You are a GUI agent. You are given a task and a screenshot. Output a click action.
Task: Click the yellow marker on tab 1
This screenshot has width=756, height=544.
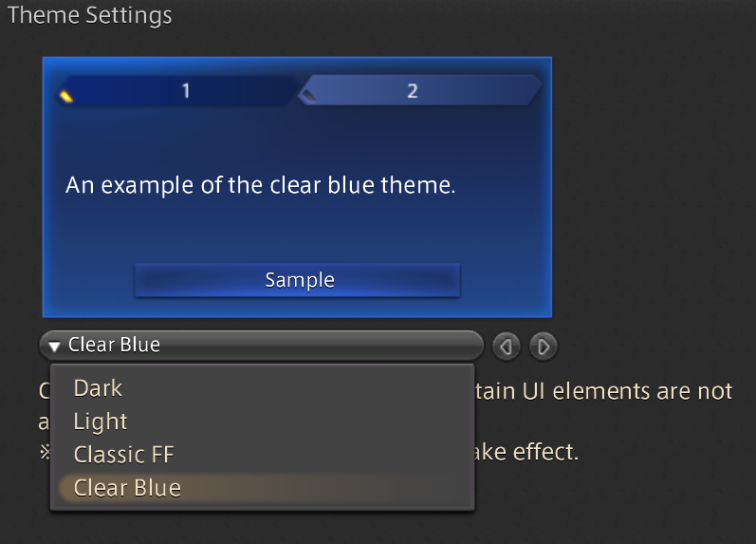66,96
